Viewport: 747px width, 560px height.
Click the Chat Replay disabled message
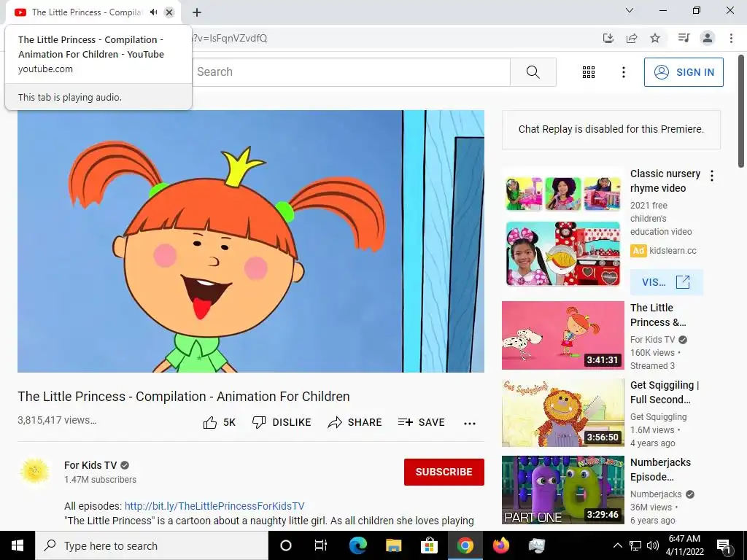pos(611,129)
